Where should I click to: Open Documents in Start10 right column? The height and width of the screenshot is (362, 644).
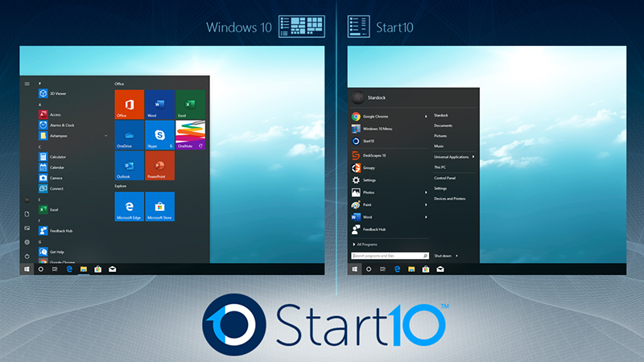(x=444, y=126)
